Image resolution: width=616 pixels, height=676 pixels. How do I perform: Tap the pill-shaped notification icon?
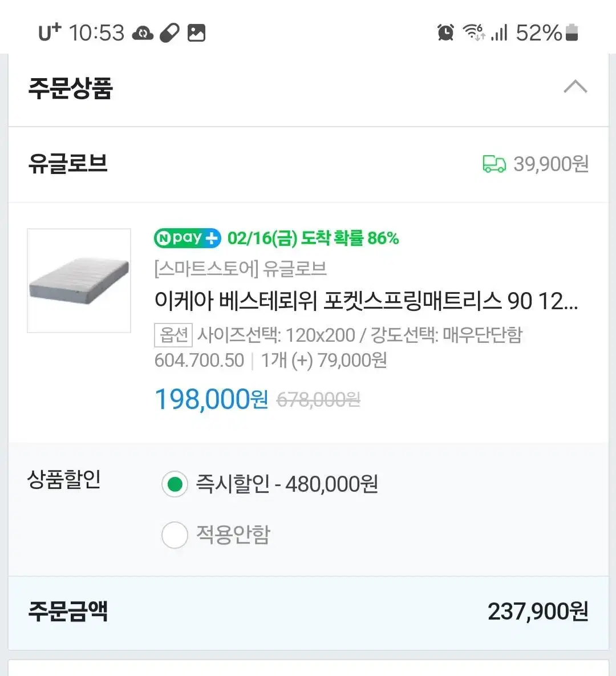coord(169,33)
